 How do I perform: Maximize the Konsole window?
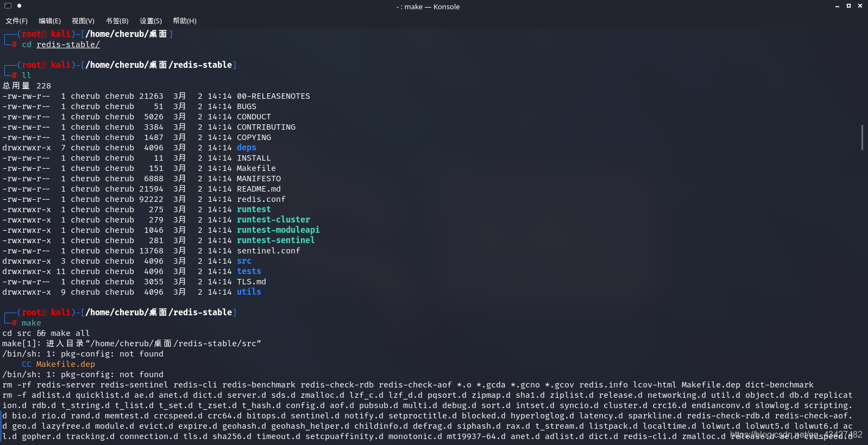848,6
